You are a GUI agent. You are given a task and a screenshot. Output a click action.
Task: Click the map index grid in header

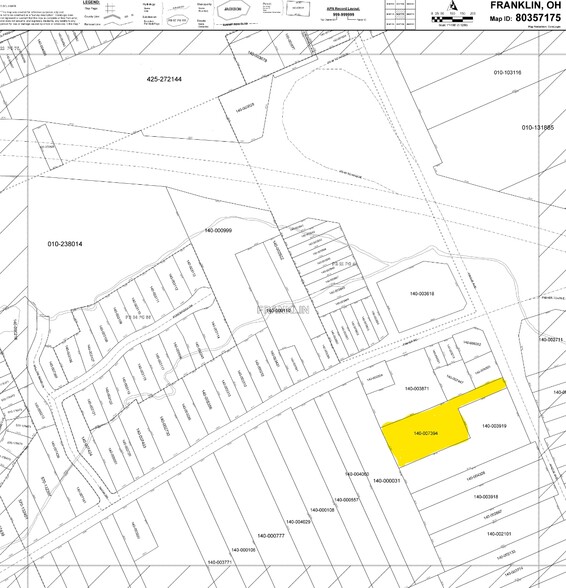pos(401,15)
